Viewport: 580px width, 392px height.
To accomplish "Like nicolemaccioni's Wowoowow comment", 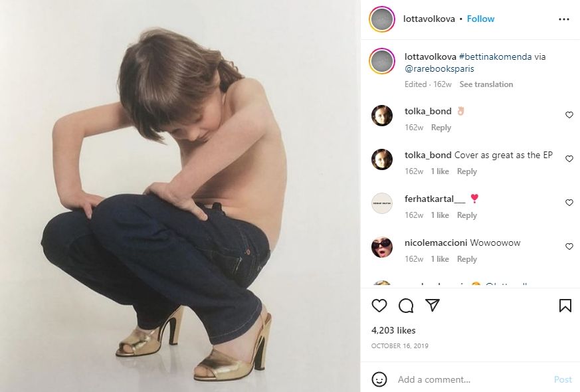I will [x=569, y=247].
